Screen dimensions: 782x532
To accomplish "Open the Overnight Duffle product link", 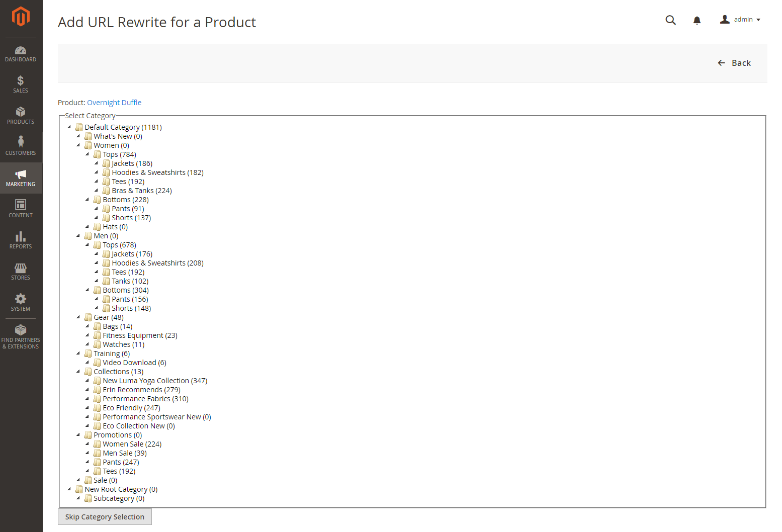I will (114, 103).
